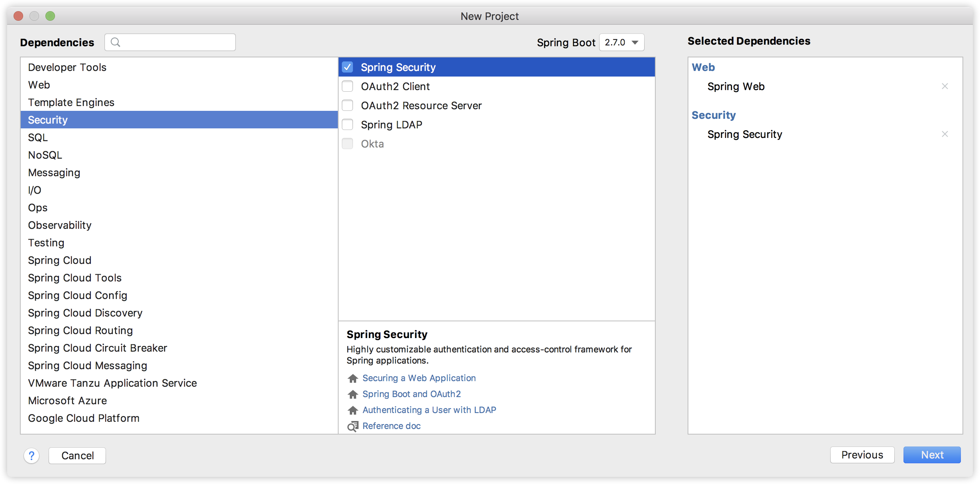980x484 pixels.
Task: Go back with the Previous button
Action: click(862, 455)
